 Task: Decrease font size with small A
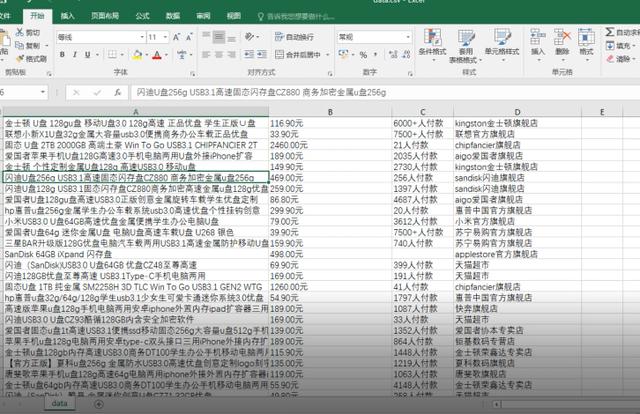click(x=189, y=37)
